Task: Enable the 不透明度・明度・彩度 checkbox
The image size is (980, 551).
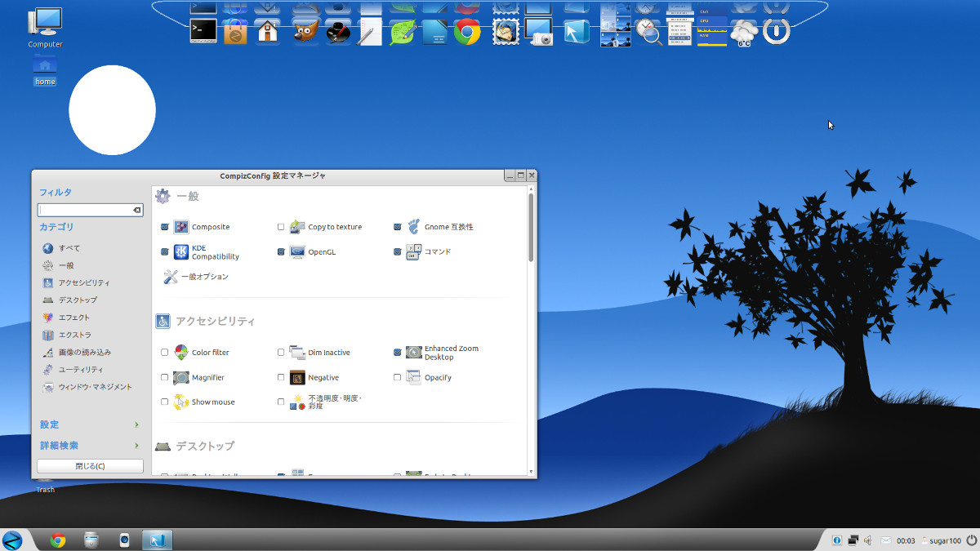Action: (281, 402)
